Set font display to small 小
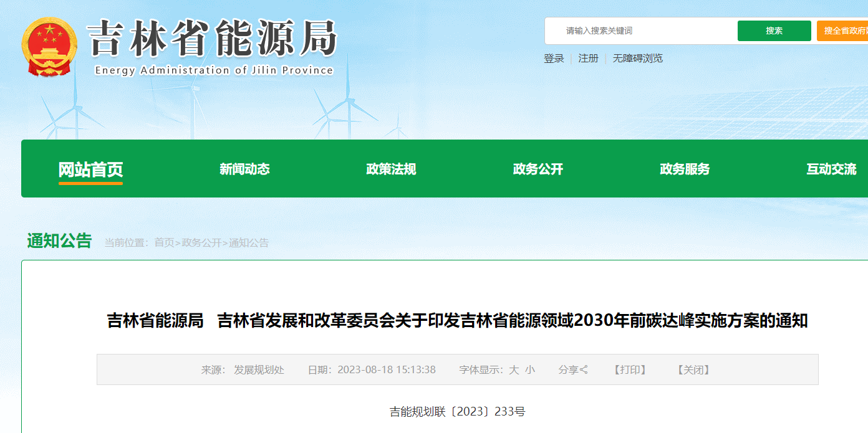 [530, 370]
